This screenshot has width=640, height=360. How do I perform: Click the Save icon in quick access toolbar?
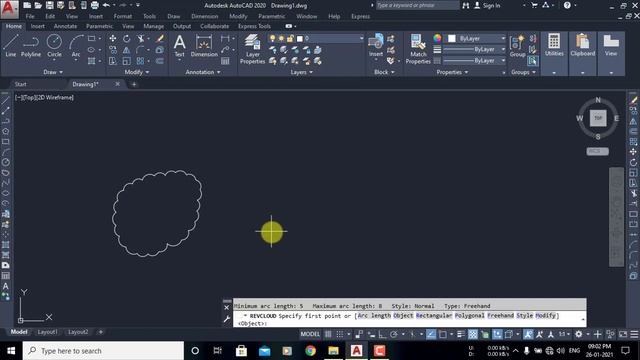(x=49, y=5)
